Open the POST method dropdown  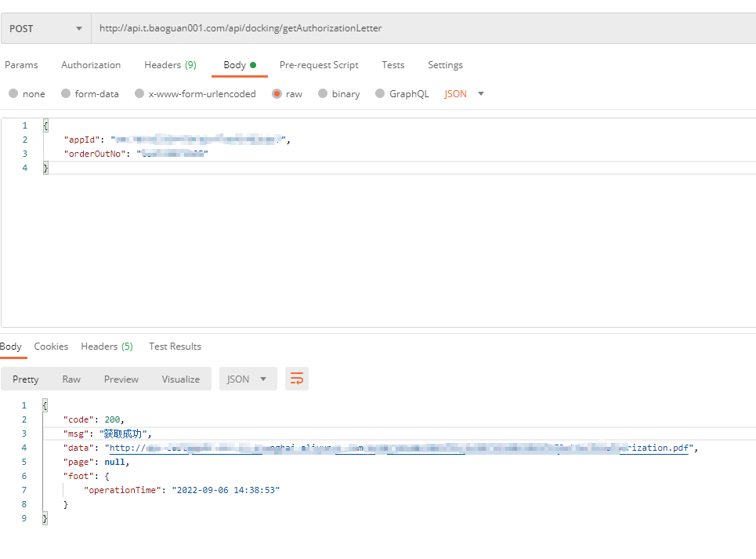point(45,28)
